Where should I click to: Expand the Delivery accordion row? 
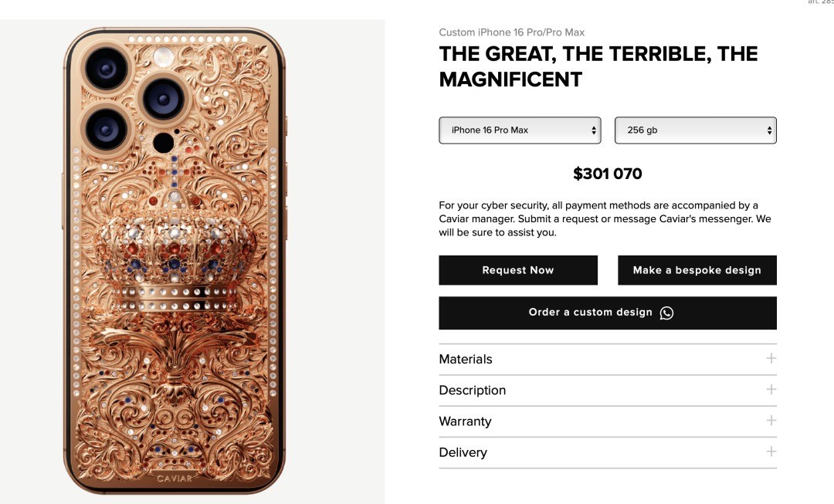608,452
